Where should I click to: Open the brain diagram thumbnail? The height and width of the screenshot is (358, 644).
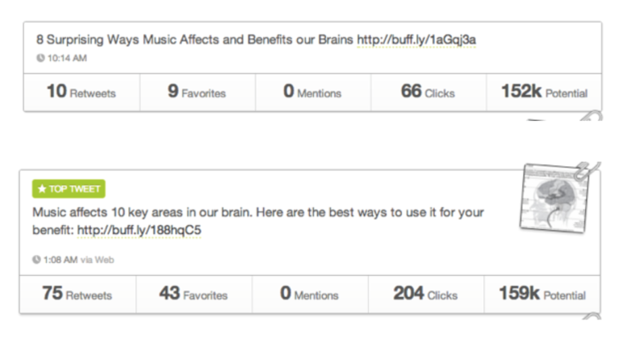(x=554, y=199)
